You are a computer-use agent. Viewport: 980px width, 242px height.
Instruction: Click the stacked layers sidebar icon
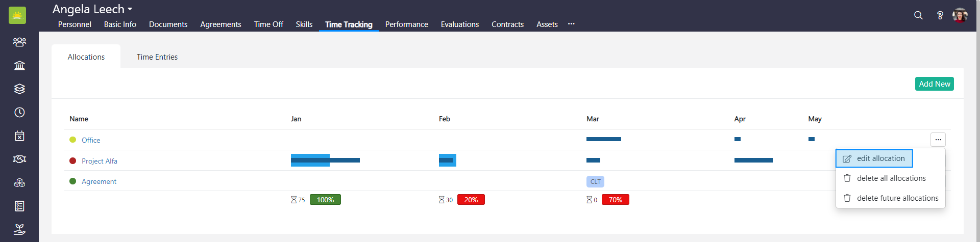(19, 89)
